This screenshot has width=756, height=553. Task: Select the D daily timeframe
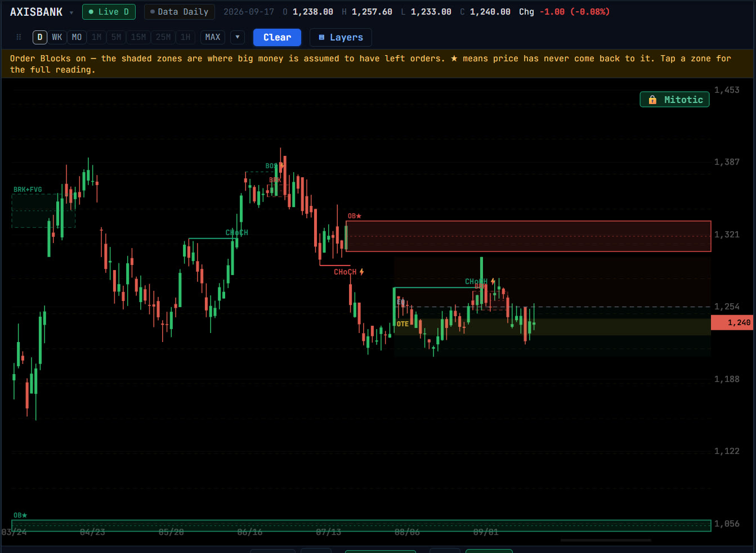(x=39, y=37)
